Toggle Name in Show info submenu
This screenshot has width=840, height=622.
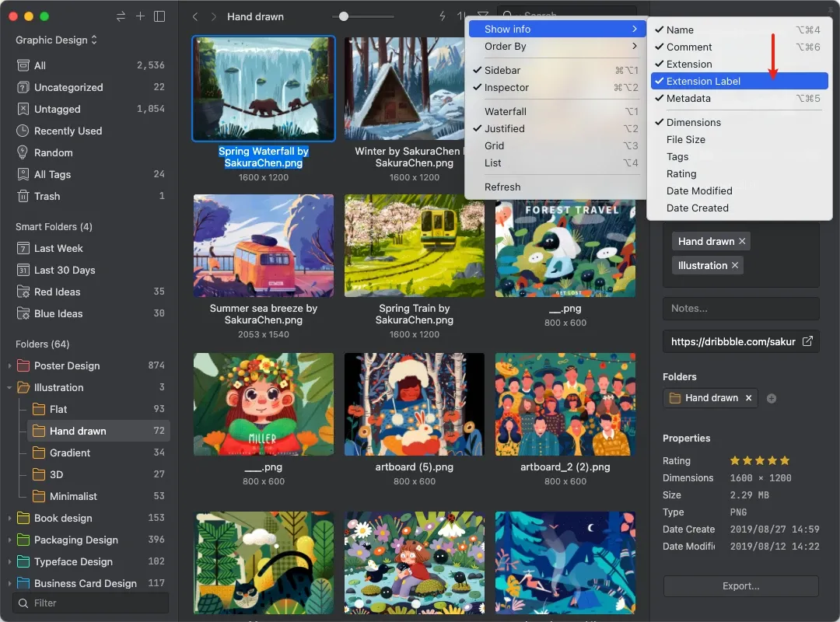click(740, 30)
